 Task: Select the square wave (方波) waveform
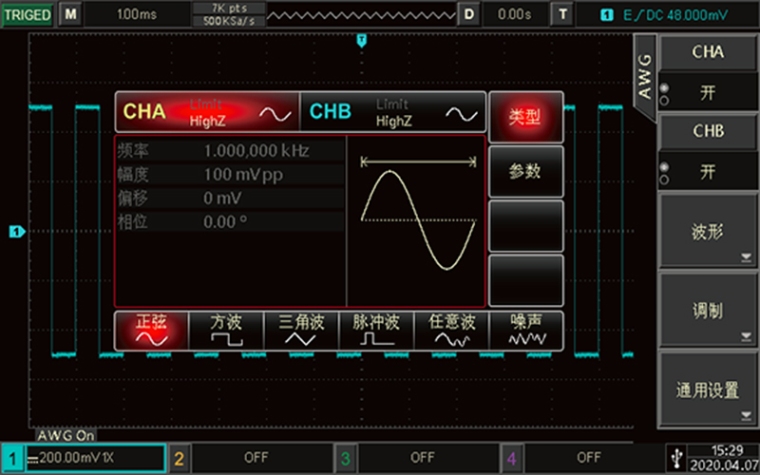point(225,330)
